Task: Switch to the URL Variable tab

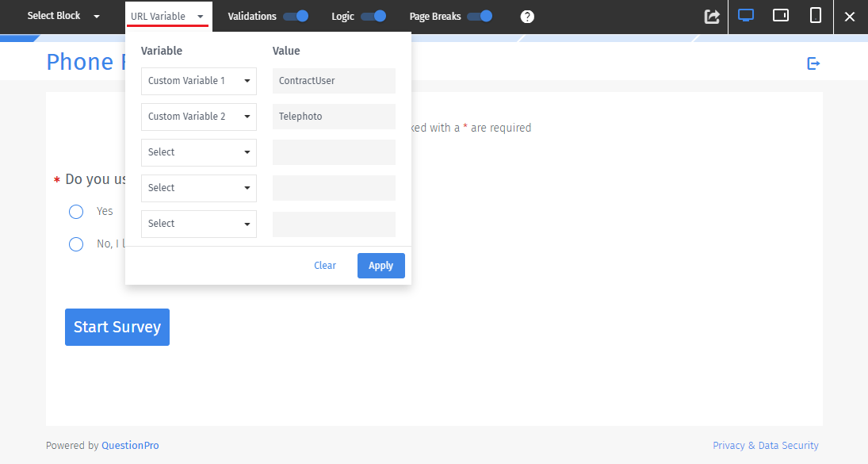Action: [x=163, y=15]
